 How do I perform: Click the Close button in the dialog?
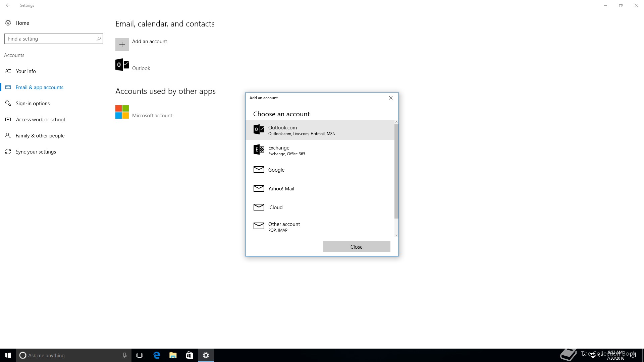point(356,247)
